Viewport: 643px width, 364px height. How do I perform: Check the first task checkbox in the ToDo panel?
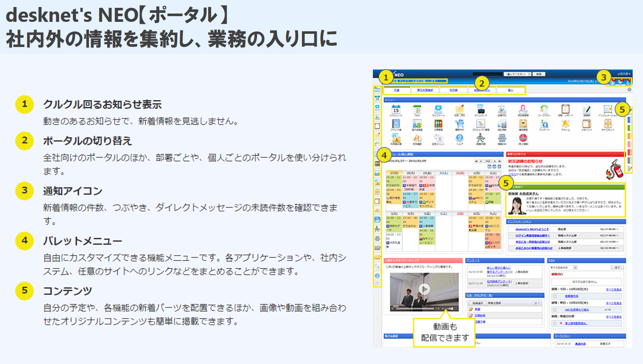click(555, 296)
